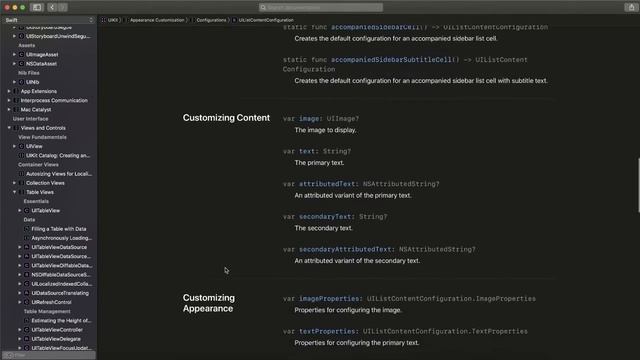Select Estimating the Height of... article

[61, 320]
